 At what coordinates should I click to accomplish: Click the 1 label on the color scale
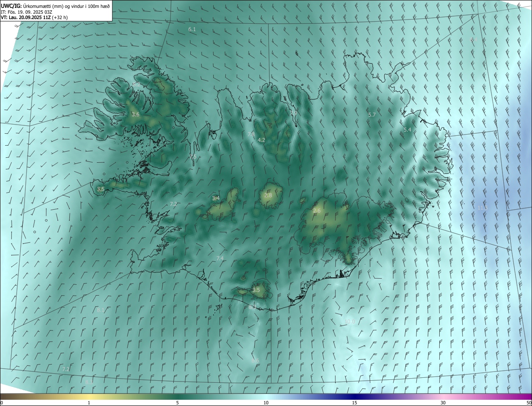tap(89, 403)
